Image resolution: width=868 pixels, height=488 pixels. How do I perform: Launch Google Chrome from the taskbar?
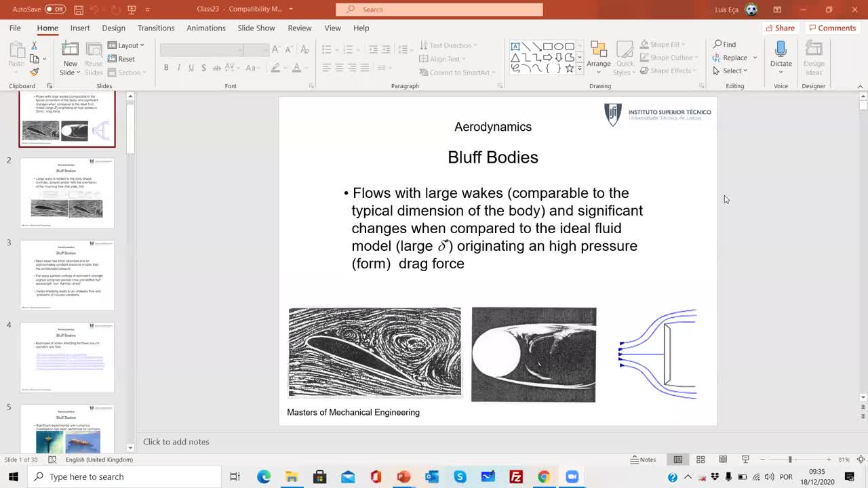click(x=544, y=477)
